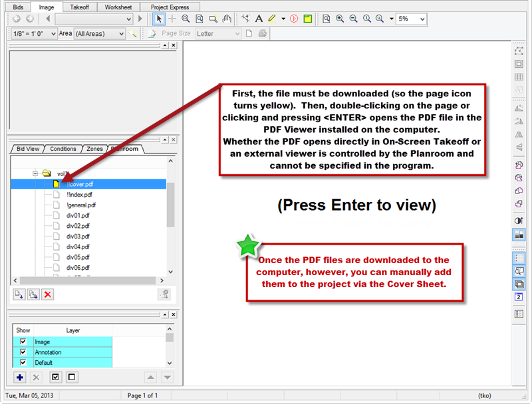Switch to the Conditions tab
The height and width of the screenshot is (404, 532).
pos(63,149)
